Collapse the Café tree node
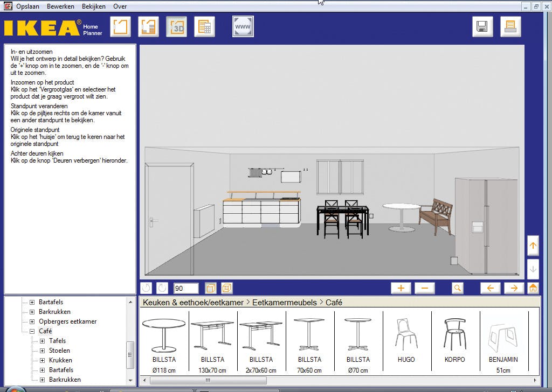Viewport: 552px width, 392px height. coord(32,331)
